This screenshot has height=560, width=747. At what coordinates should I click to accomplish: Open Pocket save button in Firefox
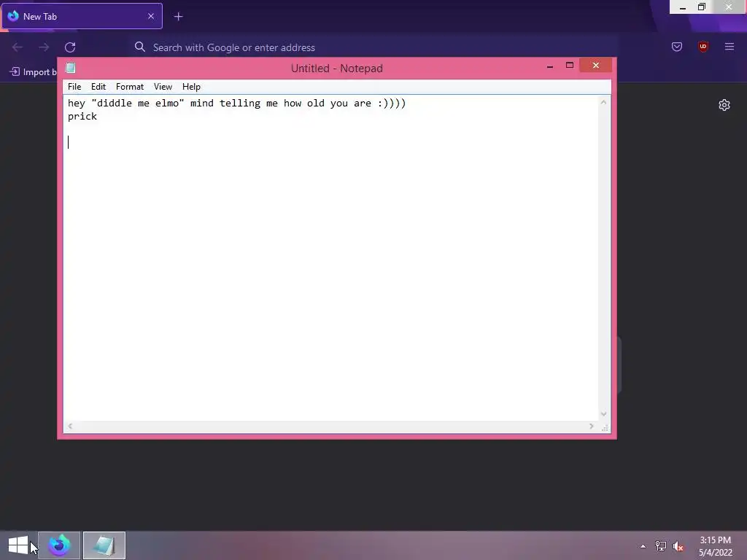tap(676, 47)
